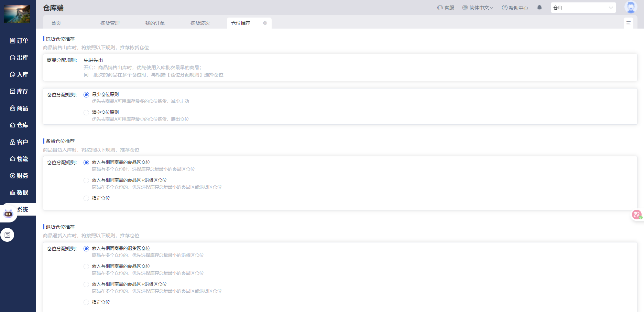Screen dimensions: 644x312
Task: Open the 订单 sidebar menu
Action: [x=19, y=41]
